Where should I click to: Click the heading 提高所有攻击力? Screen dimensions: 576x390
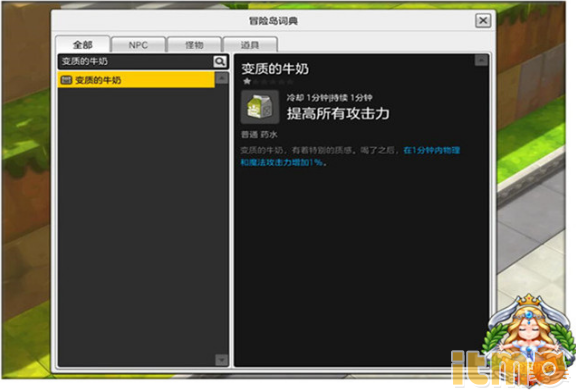tap(338, 113)
